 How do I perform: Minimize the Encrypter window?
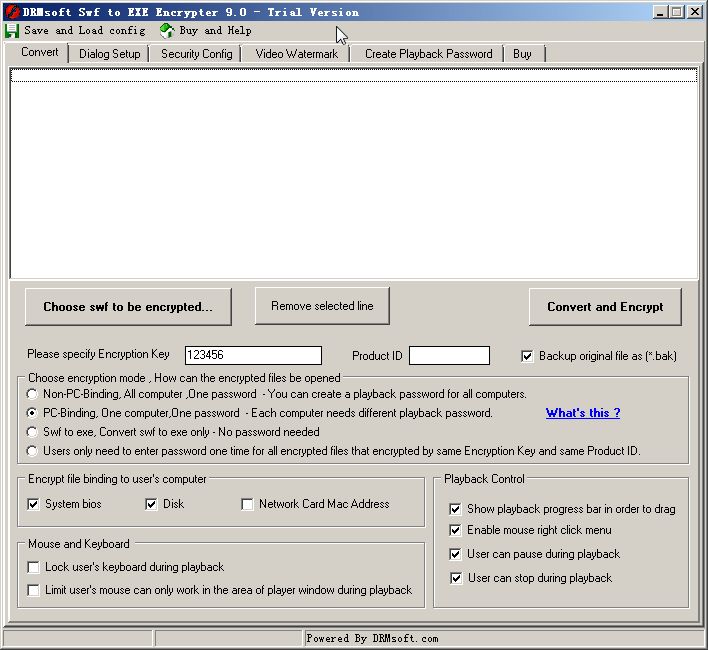(x=660, y=12)
